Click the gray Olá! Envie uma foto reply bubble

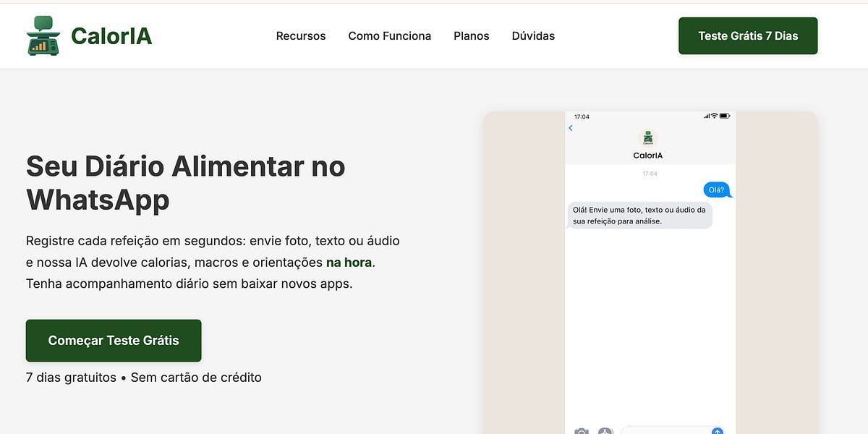(x=639, y=216)
